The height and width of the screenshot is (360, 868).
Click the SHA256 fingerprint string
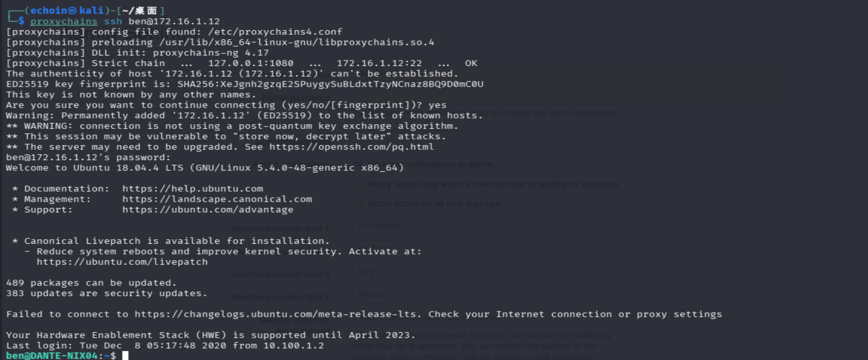click(x=330, y=84)
